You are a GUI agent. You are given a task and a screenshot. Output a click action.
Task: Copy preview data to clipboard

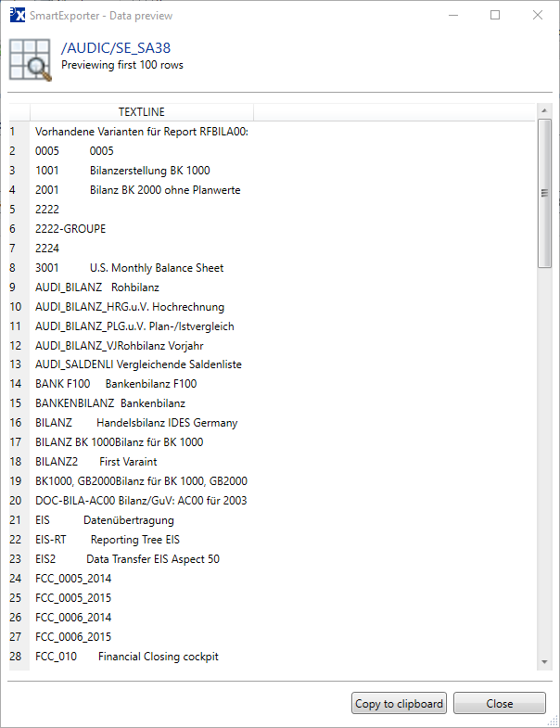coord(399,703)
